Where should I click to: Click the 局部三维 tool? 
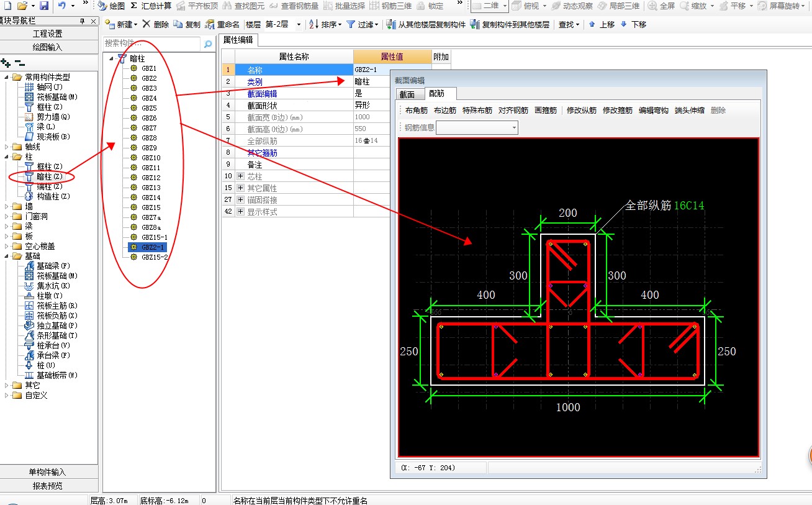[618, 6]
